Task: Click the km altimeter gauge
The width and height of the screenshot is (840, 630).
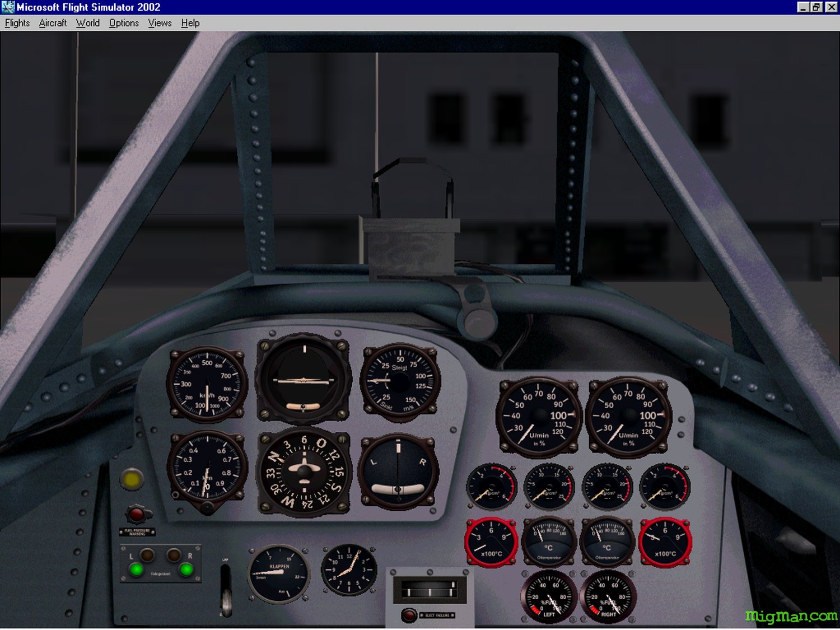Action: (207, 466)
